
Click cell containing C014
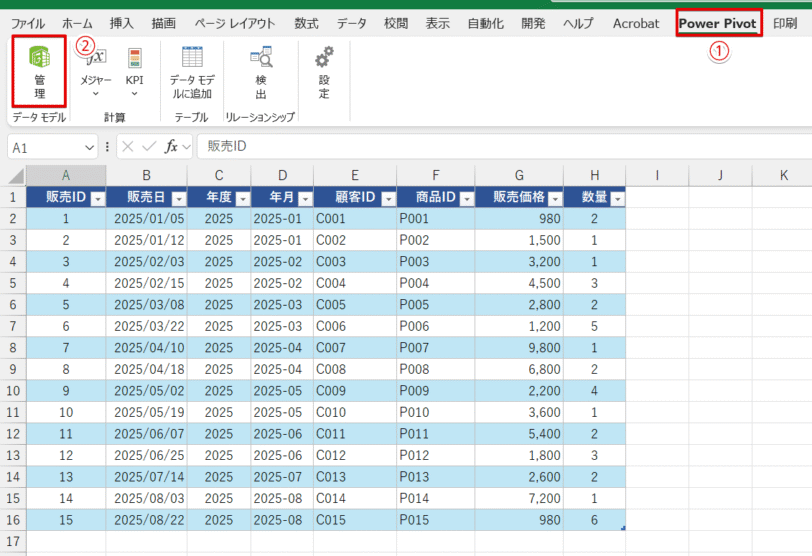pyautogui.click(x=355, y=499)
